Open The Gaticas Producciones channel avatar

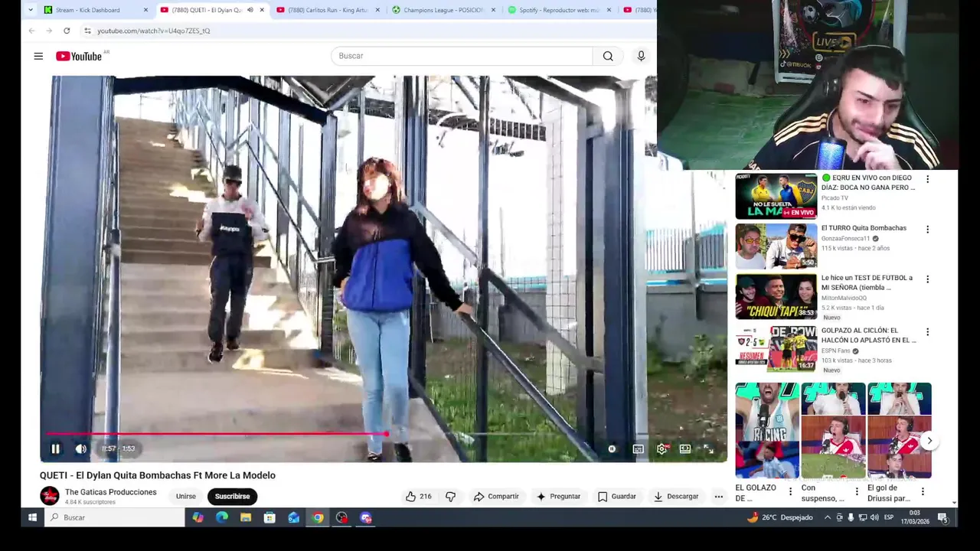point(50,496)
